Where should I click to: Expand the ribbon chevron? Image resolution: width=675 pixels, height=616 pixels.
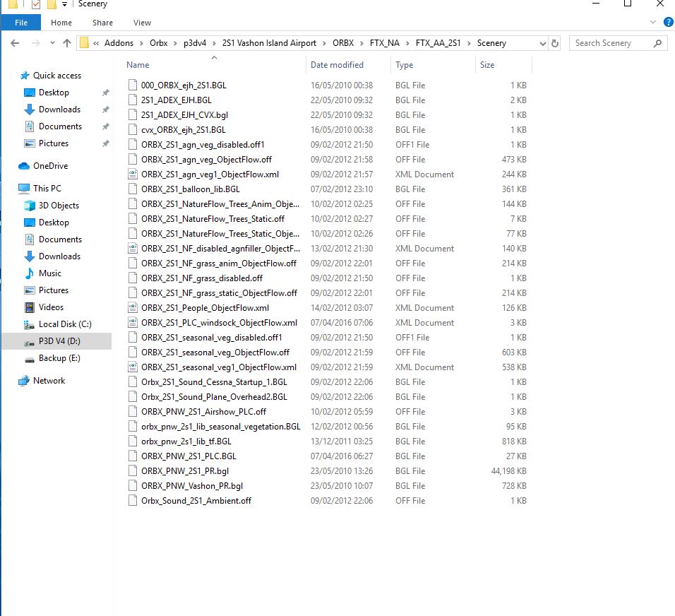(653, 22)
